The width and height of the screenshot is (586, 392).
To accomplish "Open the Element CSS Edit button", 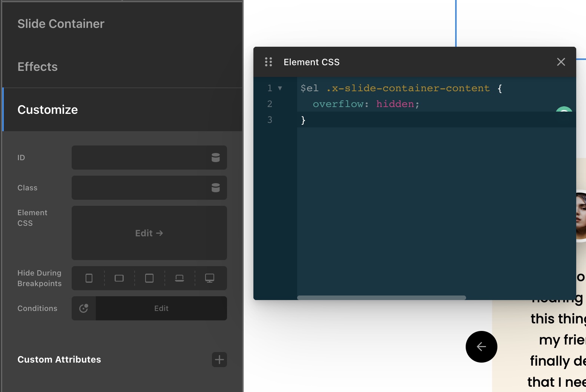I will (149, 233).
